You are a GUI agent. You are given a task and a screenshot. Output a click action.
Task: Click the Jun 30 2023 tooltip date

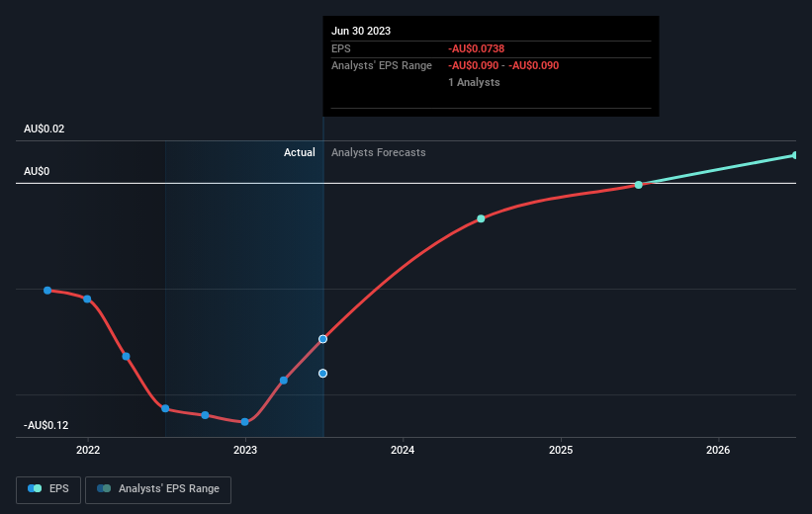click(x=361, y=31)
